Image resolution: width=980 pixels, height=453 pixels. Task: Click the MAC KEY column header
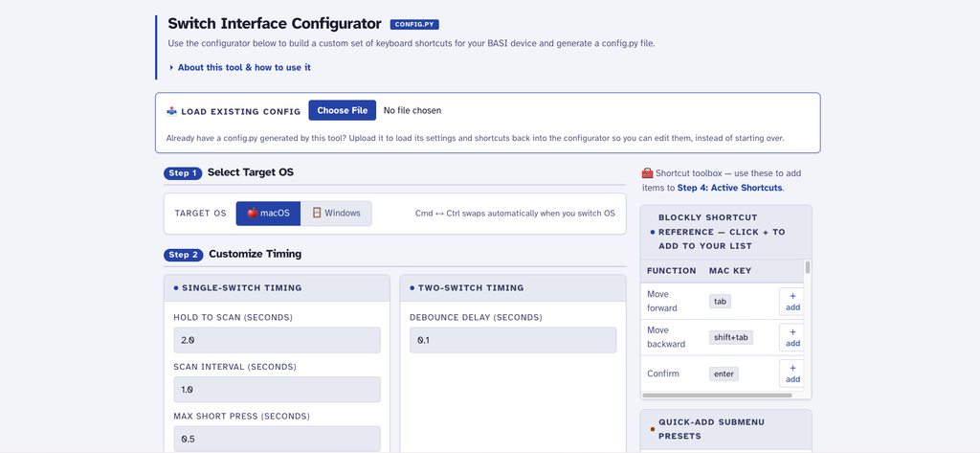click(x=730, y=271)
